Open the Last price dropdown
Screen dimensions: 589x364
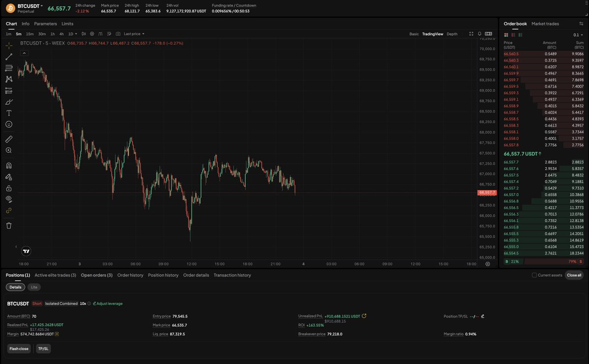coord(134,34)
